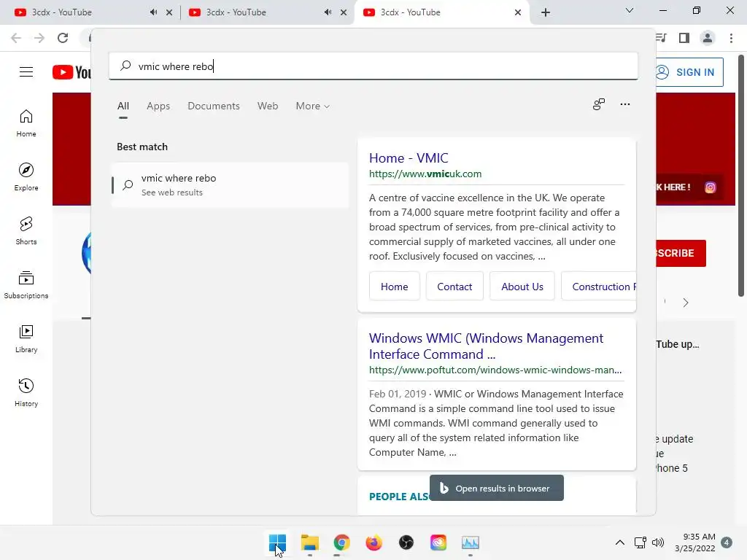
Task: Open Google Chrome from the taskbar
Action: 341,542
